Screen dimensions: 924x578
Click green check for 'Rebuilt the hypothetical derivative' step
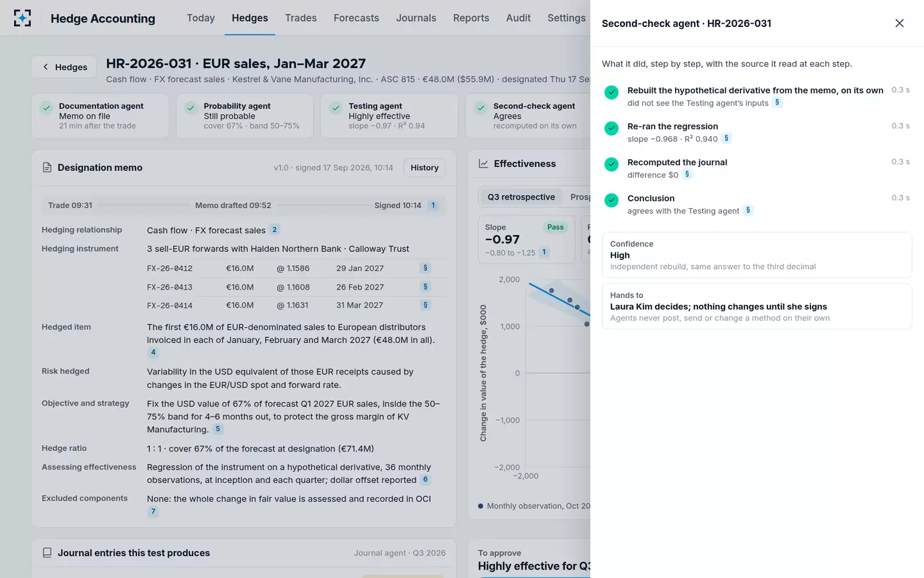tap(612, 92)
